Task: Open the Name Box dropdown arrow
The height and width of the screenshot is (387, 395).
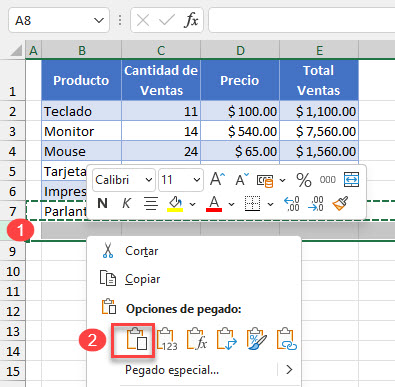Action: coord(99,21)
